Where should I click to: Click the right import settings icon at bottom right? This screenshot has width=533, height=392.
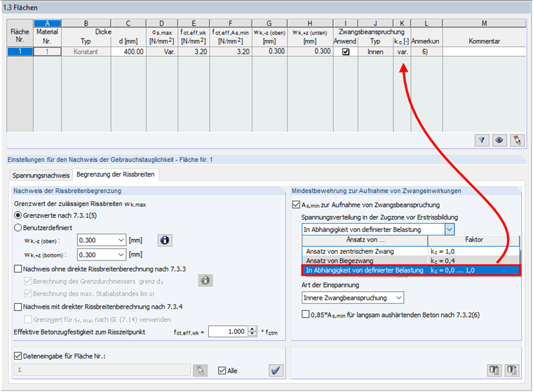(x=512, y=370)
